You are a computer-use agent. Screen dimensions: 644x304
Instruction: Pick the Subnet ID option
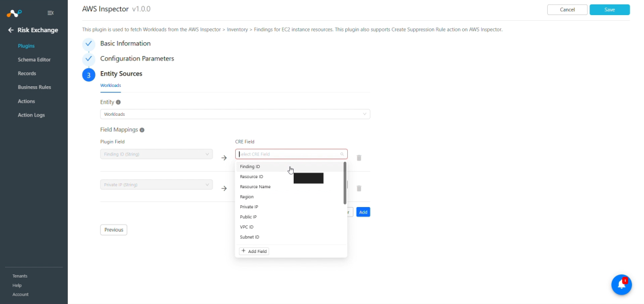click(x=289, y=237)
